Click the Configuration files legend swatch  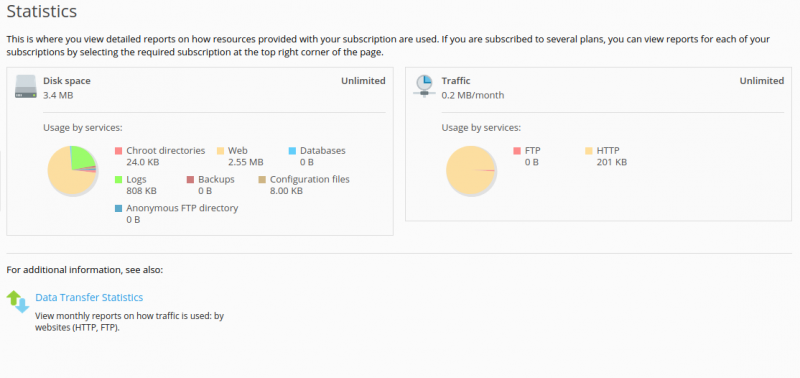(x=262, y=180)
